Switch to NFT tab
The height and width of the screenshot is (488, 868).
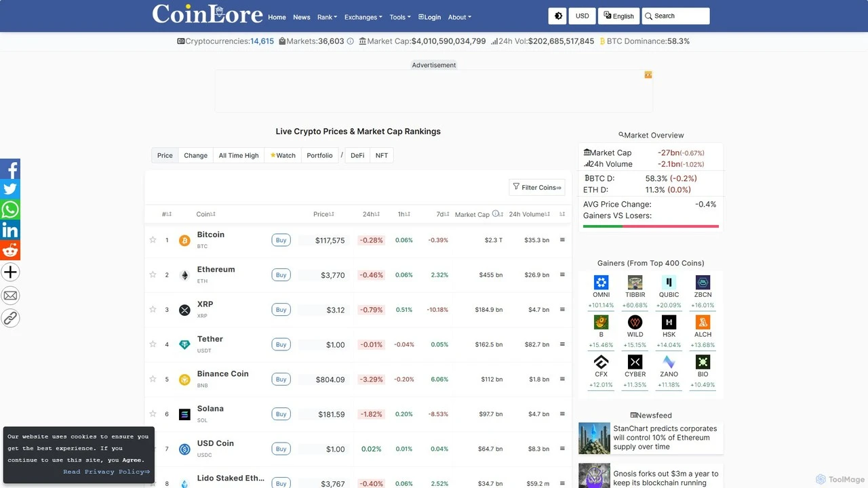click(382, 155)
